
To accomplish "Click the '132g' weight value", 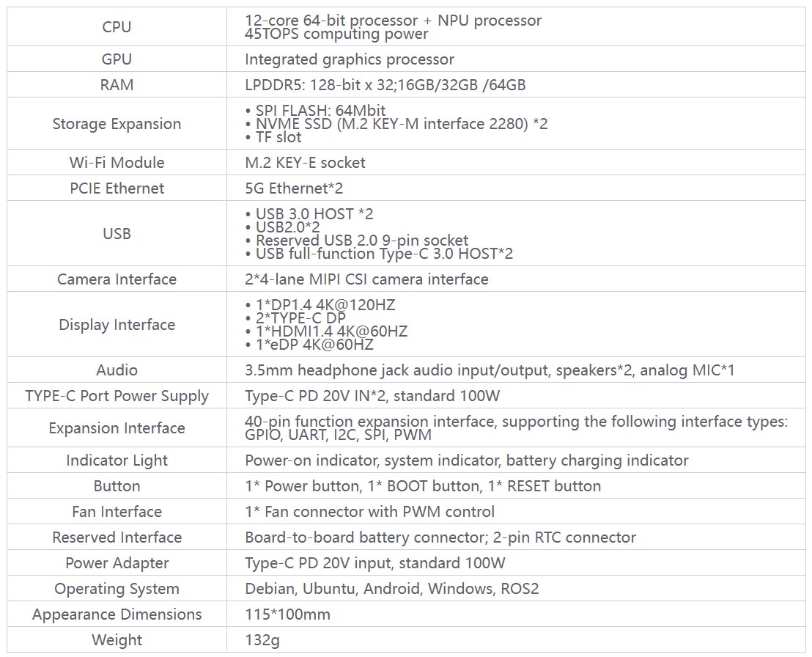I will pyautogui.click(x=262, y=640).
